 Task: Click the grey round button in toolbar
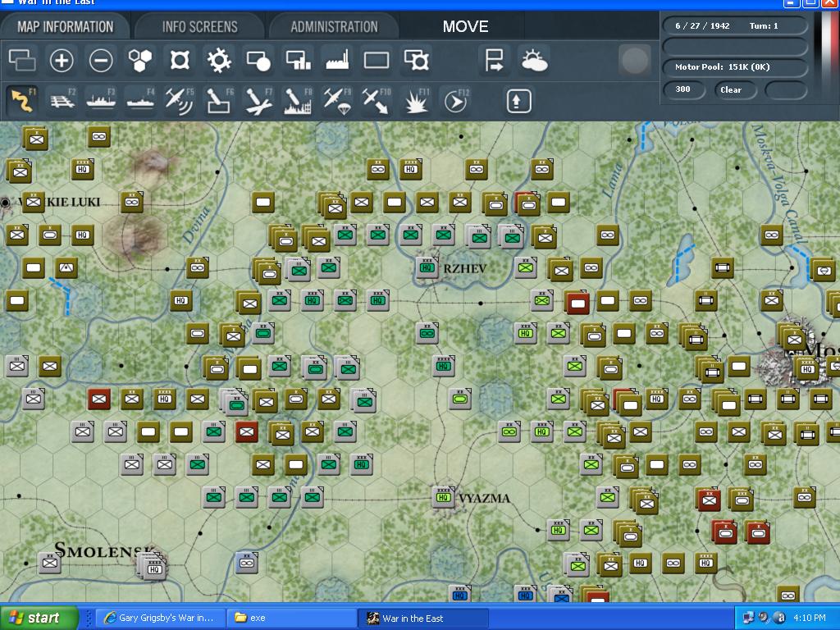(634, 60)
